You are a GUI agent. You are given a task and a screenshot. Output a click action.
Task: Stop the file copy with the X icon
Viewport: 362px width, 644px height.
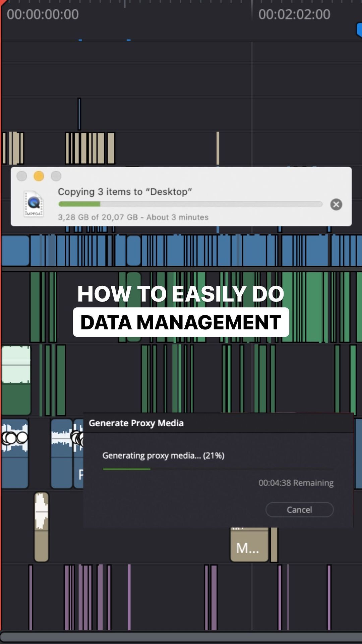tap(336, 204)
